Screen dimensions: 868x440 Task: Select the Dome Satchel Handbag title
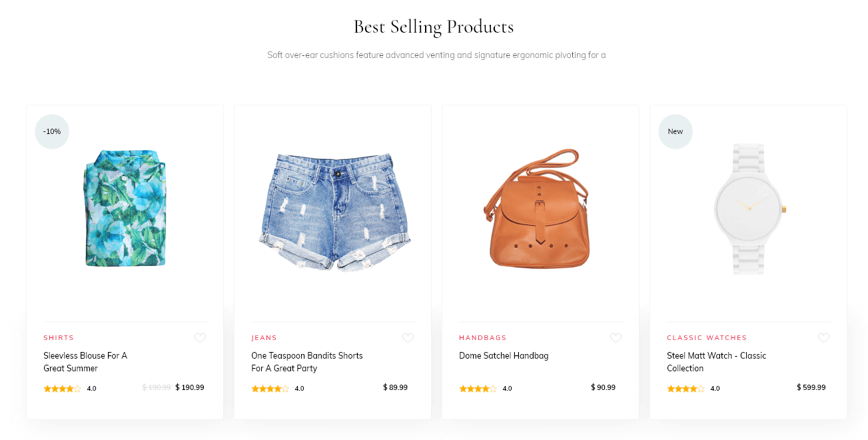pos(504,355)
